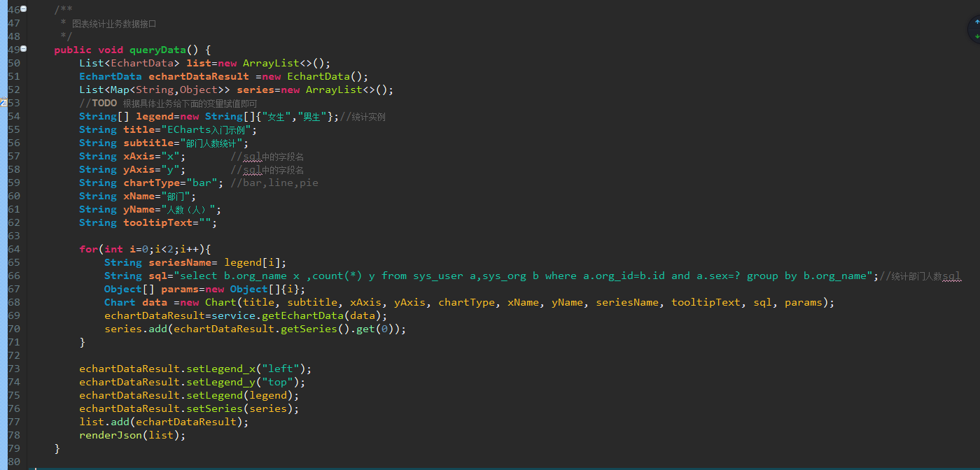
Task: Click the TODO task marker beside line 53
Action: tap(2, 103)
